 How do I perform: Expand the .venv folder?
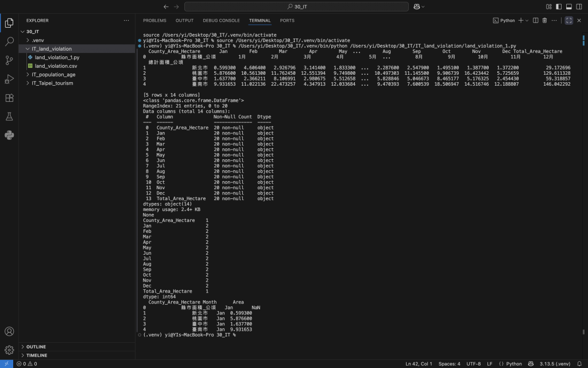pos(77,40)
